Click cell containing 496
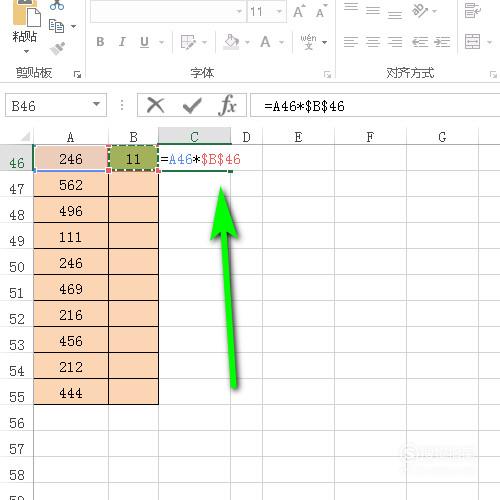The image size is (500, 500). (71, 210)
